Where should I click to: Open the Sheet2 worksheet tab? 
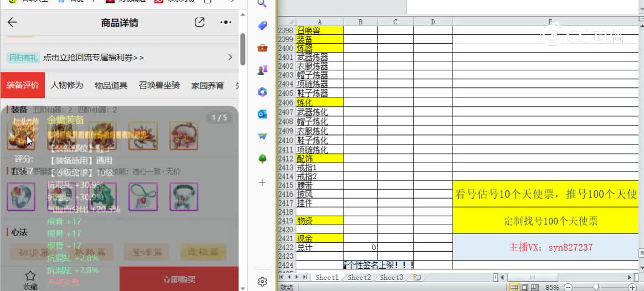click(x=359, y=278)
